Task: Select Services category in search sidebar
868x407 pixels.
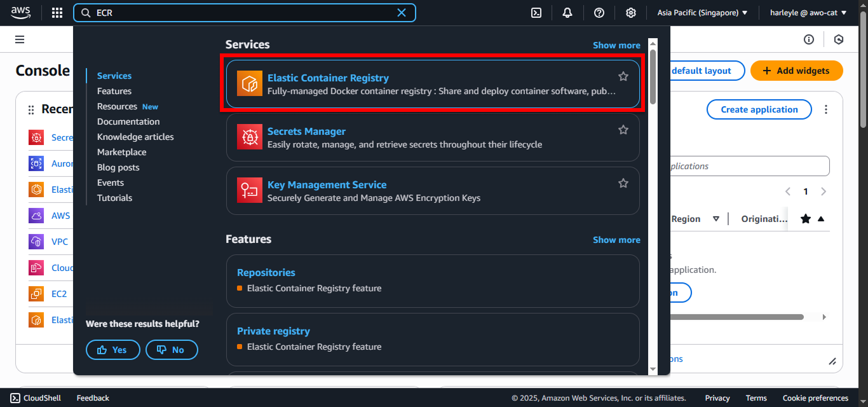Action: tap(114, 76)
